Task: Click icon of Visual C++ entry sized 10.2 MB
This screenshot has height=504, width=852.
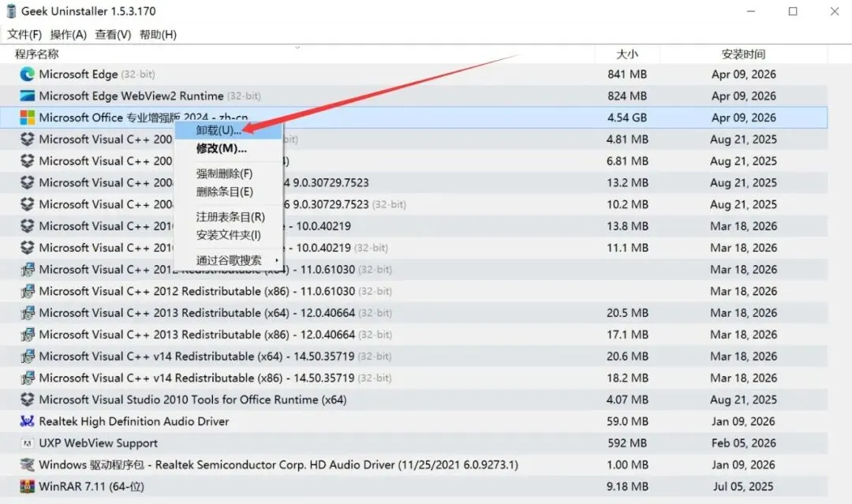Action: tap(27, 204)
